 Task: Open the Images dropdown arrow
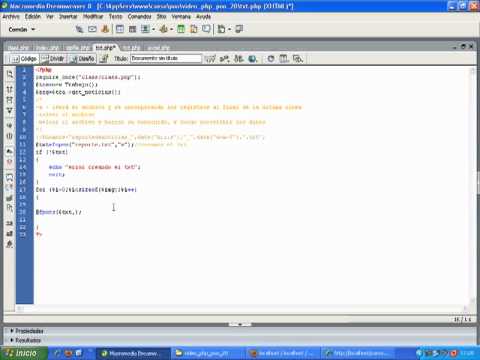pyautogui.click(x=153, y=29)
